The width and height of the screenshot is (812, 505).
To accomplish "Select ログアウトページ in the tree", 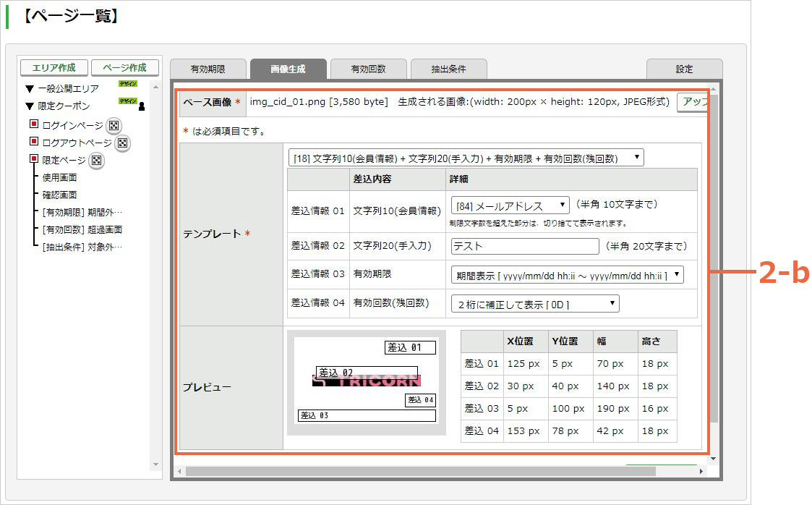I will point(77,143).
